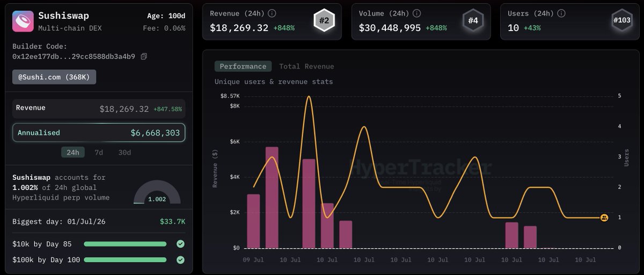This screenshot has width=644, height=275.
Task: Click the tallest revenue bar near $5.7K
Action: (272, 197)
